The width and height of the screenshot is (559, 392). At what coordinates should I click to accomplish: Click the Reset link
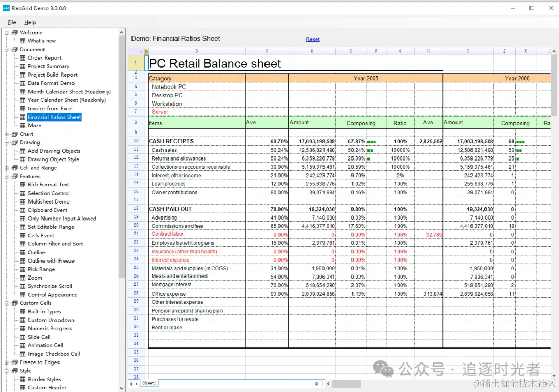(x=313, y=39)
